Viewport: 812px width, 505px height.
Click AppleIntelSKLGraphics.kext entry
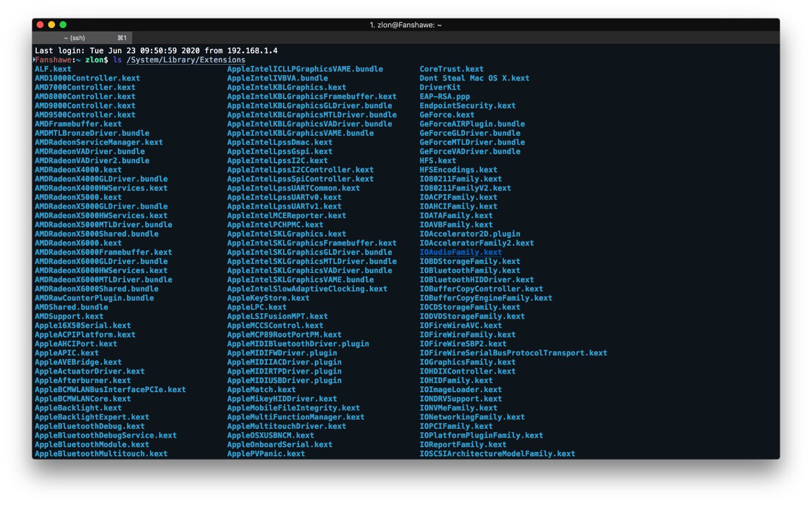pos(287,234)
